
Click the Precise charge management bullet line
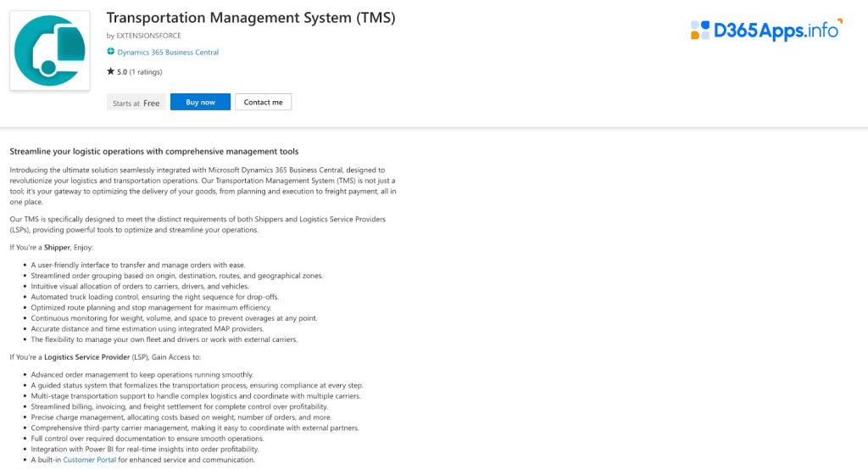click(181, 417)
